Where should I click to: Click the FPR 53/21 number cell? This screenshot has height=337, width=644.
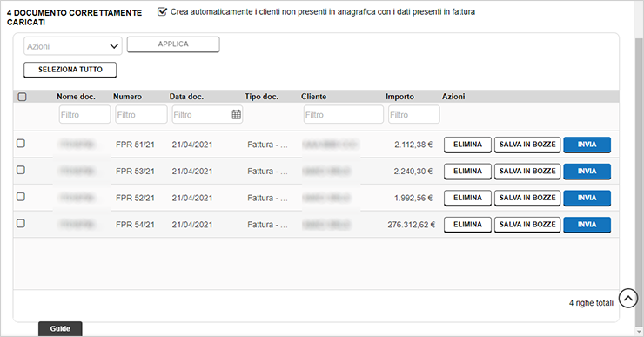(135, 172)
